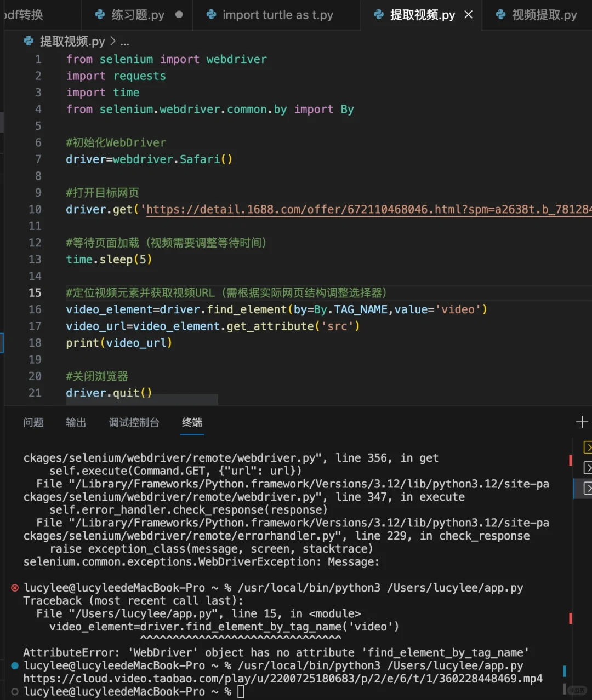Screen dimensions: 592x700
Task: Expand the breadcrumb ellipsis after 提取视频.py
Action: click(125, 42)
